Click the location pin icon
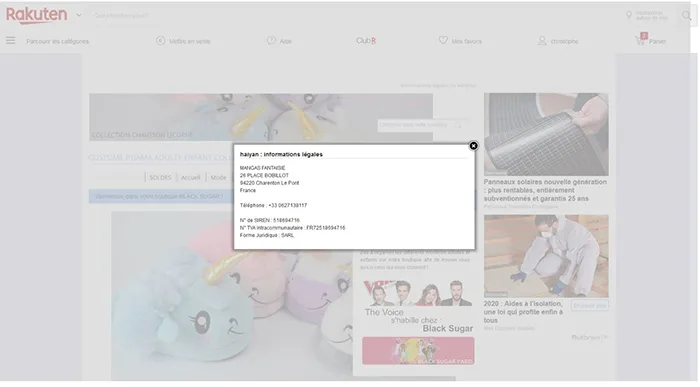Image resolution: width=700 pixels, height=387 pixels. 629,15
